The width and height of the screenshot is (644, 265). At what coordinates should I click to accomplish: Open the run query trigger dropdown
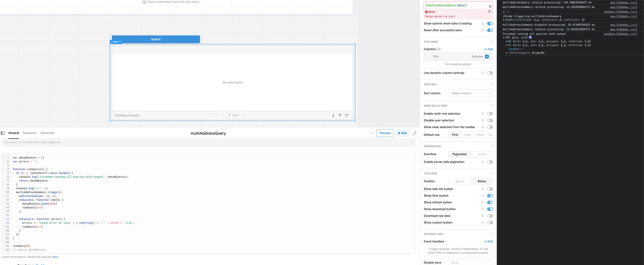[208, 142]
